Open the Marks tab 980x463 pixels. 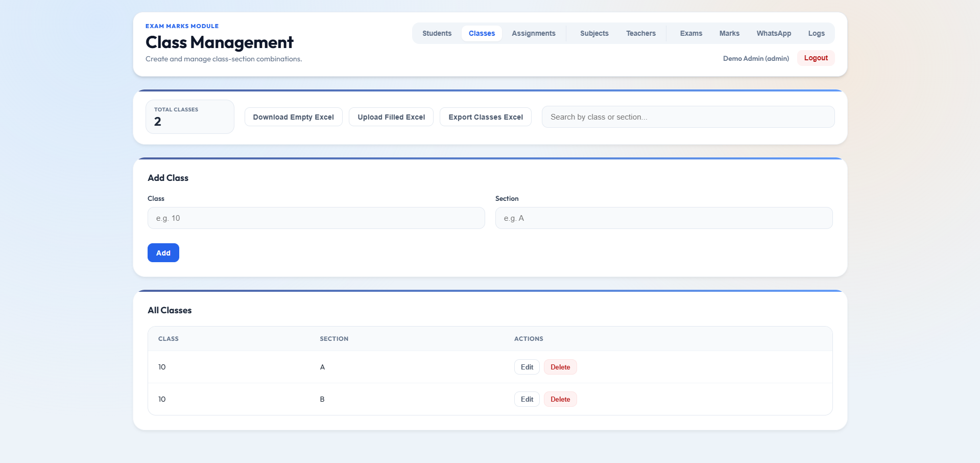(x=729, y=33)
